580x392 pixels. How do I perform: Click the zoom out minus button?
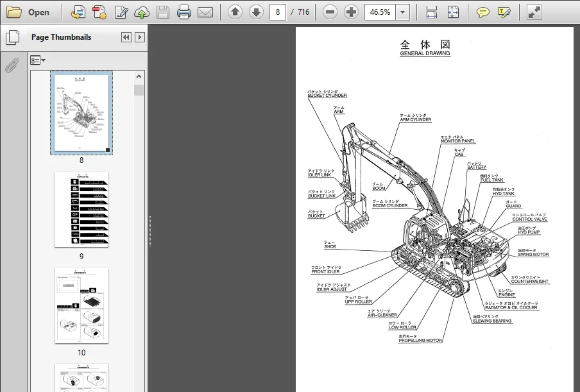pos(330,12)
